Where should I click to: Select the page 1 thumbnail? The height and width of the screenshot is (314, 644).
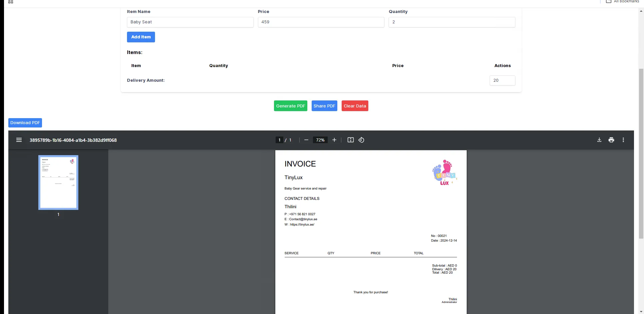point(58,183)
